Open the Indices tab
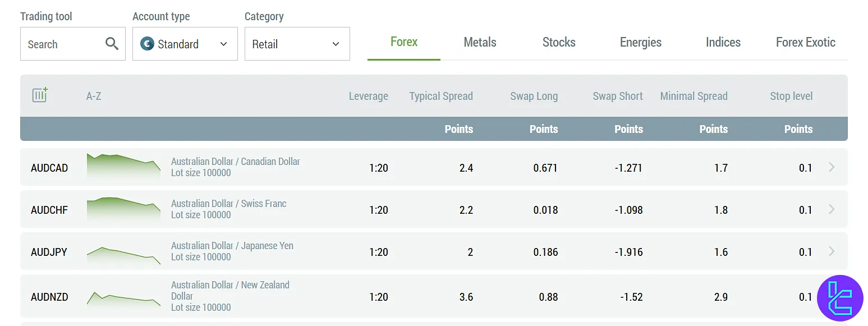Viewport: 868px width, 326px height. [x=723, y=42]
